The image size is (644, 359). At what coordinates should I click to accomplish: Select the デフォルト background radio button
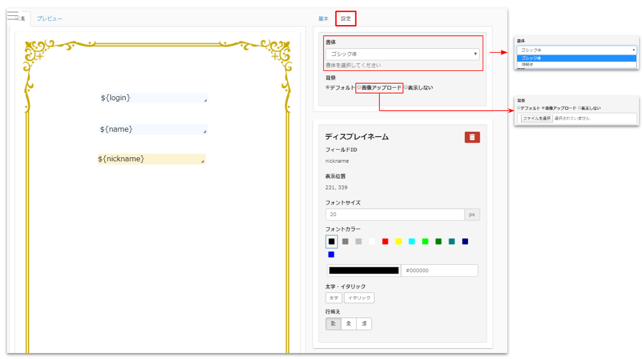click(328, 88)
